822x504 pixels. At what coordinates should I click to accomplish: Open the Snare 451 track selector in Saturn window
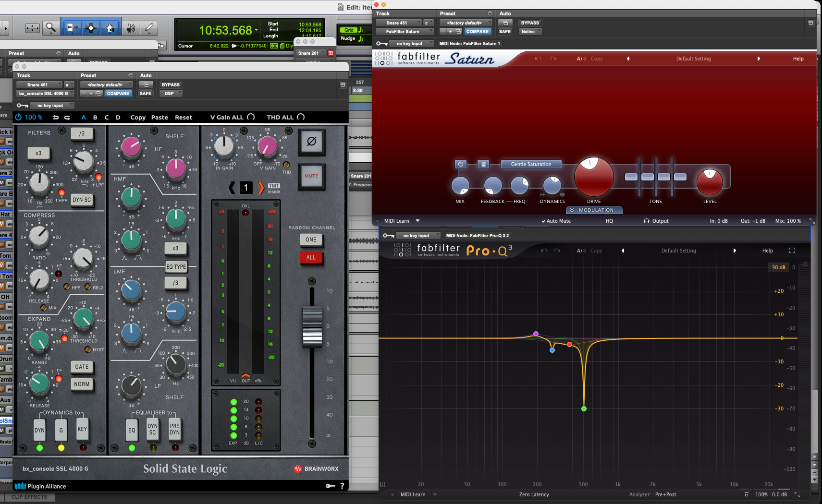coord(398,23)
